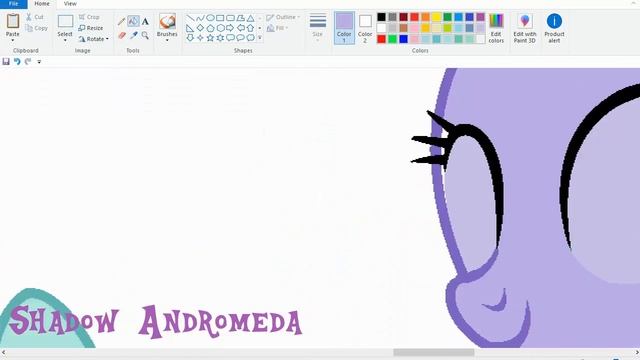Open the Rotate dropdown

tap(94, 39)
